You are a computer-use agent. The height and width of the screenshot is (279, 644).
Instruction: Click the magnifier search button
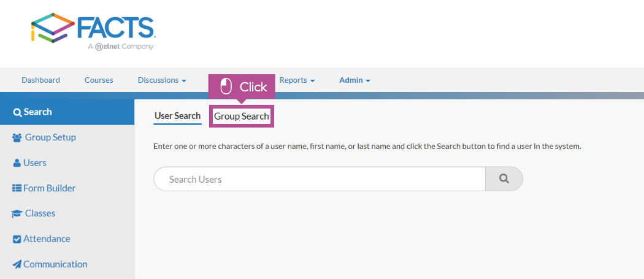504,178
